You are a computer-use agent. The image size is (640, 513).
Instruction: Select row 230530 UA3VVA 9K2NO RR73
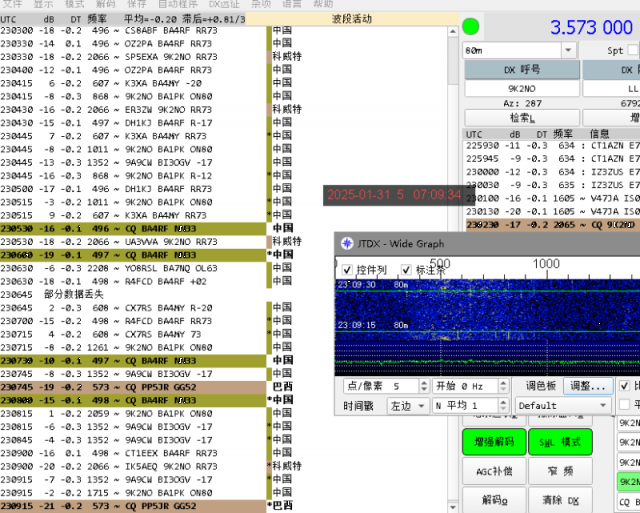(133, 242)
